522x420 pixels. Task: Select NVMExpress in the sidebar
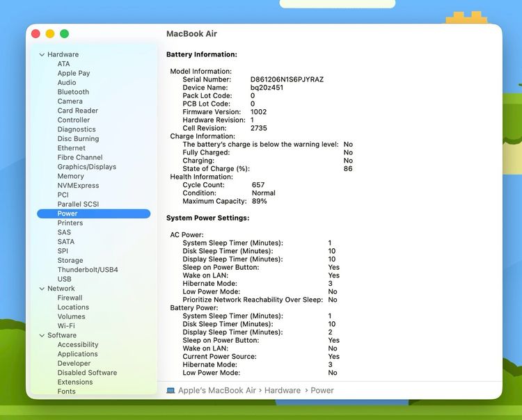(x=78, y=186)
